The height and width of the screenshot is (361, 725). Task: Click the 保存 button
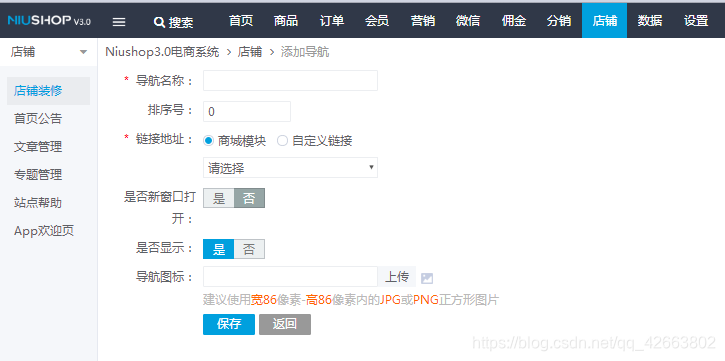point(229,324)
